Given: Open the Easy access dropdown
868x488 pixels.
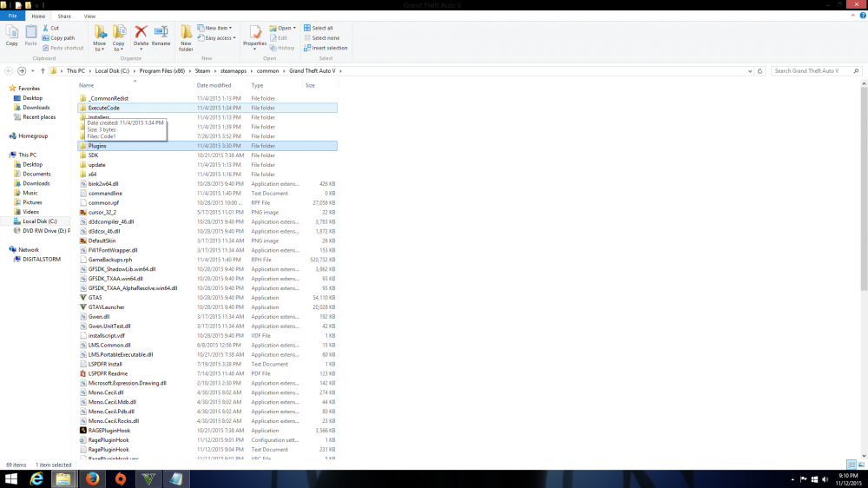Looking at the screenshot, I should point(216,37).
